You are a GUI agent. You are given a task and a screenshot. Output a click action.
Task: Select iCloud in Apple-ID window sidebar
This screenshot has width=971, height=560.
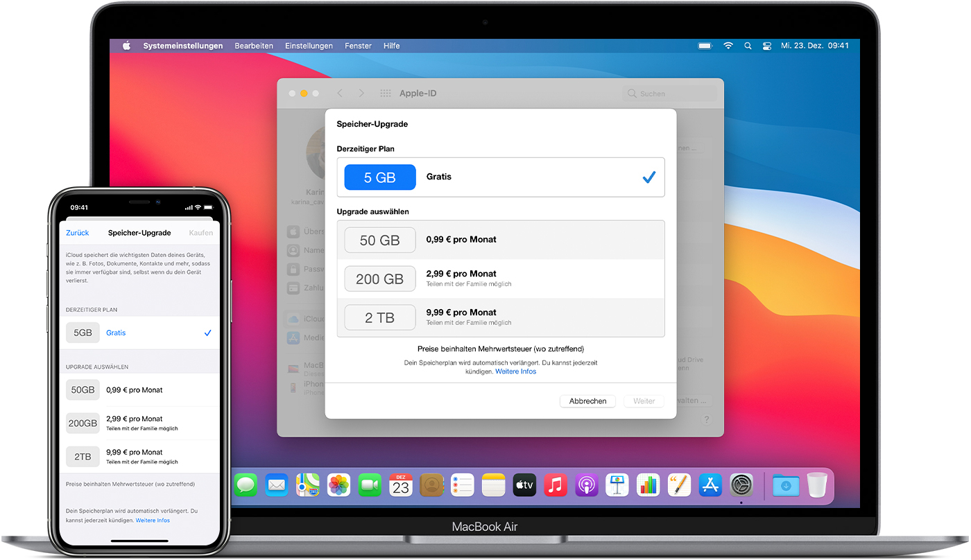[306, 319]
